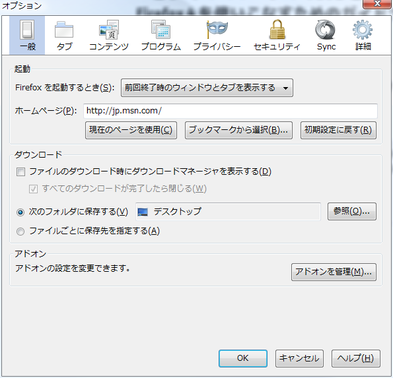Open the 詳細 (Advanced) gear icon panel

pyautogui.click(x=363, y=35)
